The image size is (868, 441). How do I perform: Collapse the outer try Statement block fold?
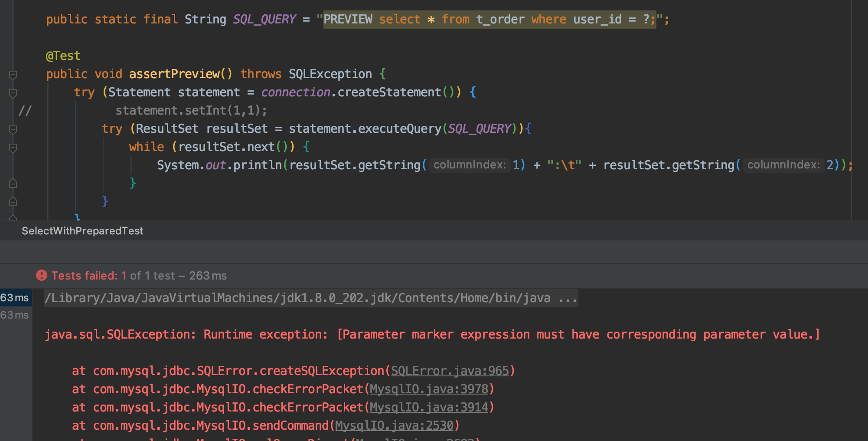[13, 93]
